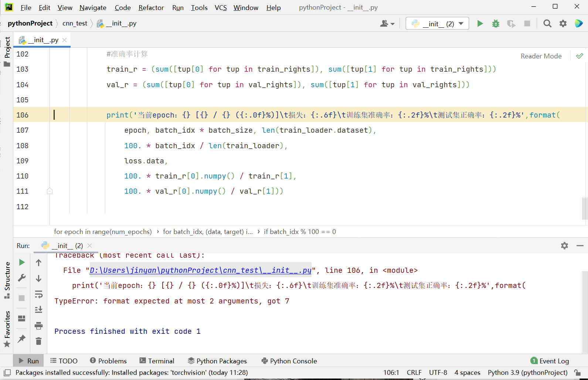Image resolution: width=588 pixels, height=380 pixels.
Task: Open the Window menu
Action: tap(246, 7)
